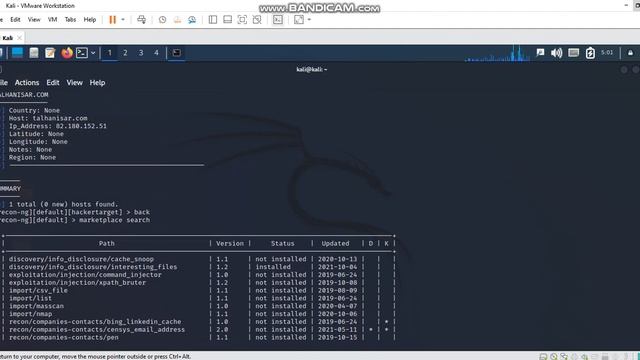Click the exploitation/injection/command_injector path

85,275
